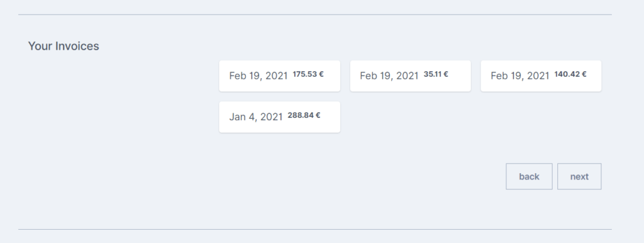Click the next button
This screenshot has height=243, width=644.
click(579, 176)
